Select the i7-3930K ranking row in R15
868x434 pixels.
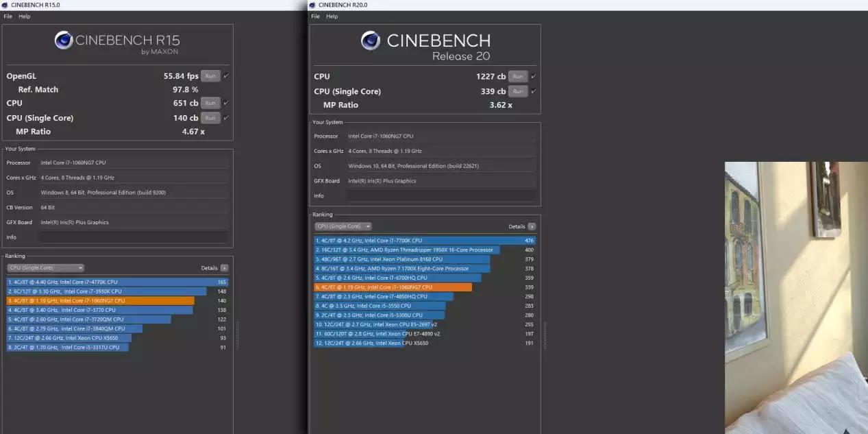point(117,291)
